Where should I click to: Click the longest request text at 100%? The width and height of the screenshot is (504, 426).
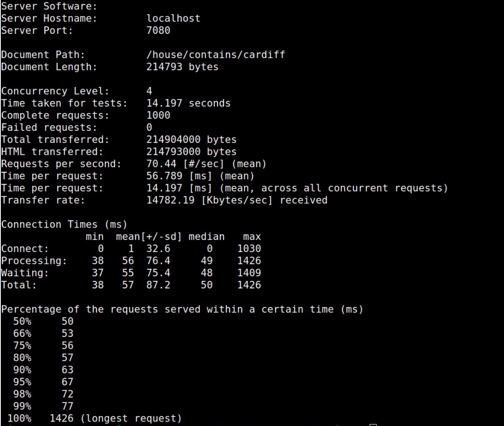pyautogui.click(x=131, y=418)
